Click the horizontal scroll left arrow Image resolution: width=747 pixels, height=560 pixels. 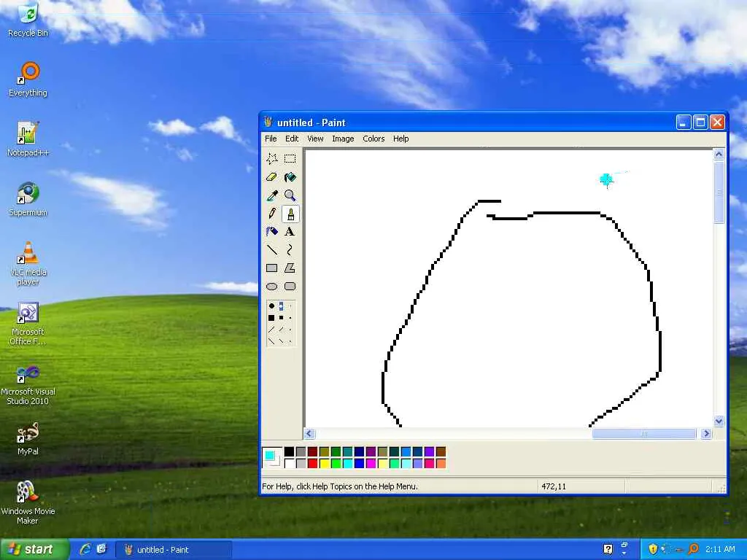309,433
